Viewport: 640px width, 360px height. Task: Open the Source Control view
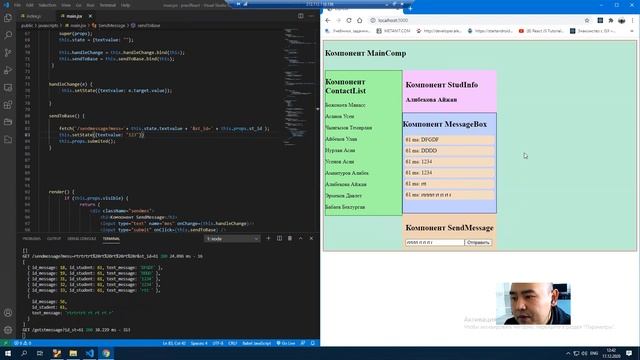[8, 53]
